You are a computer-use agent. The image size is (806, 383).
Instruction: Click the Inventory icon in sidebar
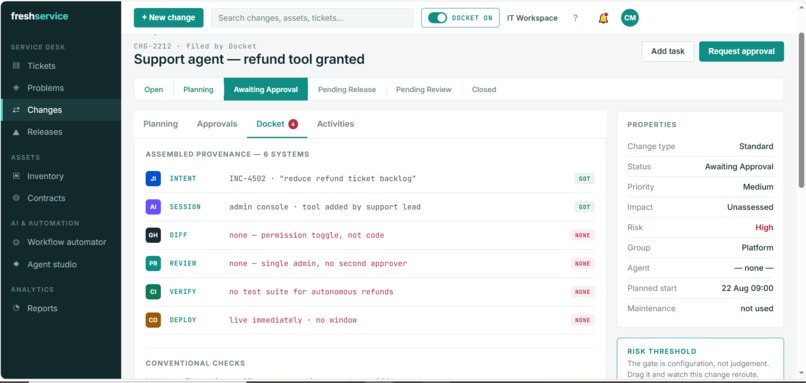coord(16,176)
